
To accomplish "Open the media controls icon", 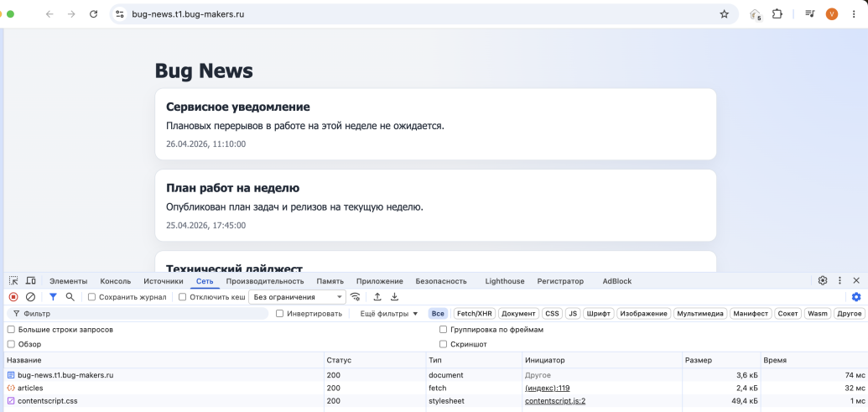I will [x=810, y=14].
